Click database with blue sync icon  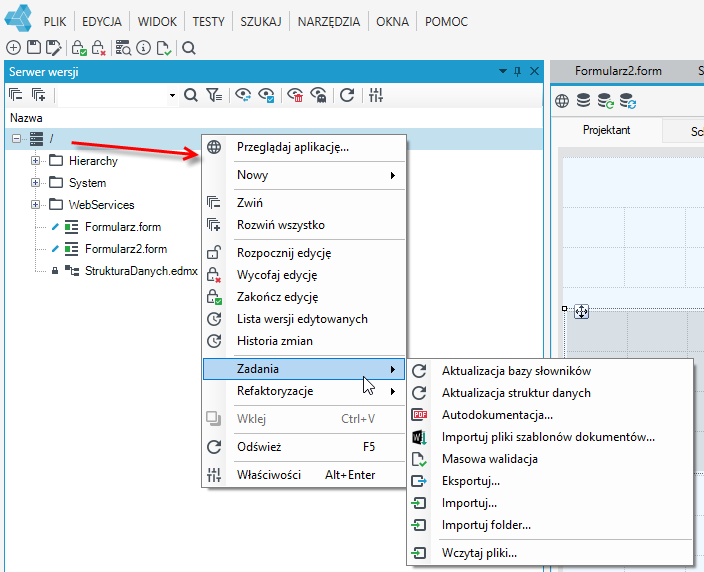pyautogui.click(x=628, y=101)
